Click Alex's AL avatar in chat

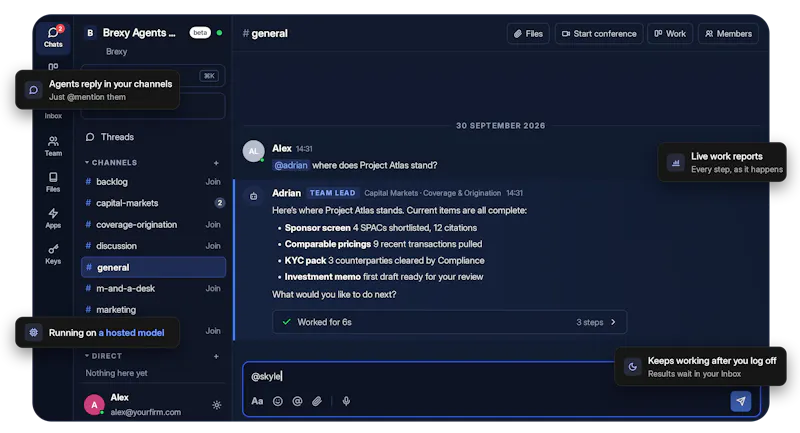point(254,151)
